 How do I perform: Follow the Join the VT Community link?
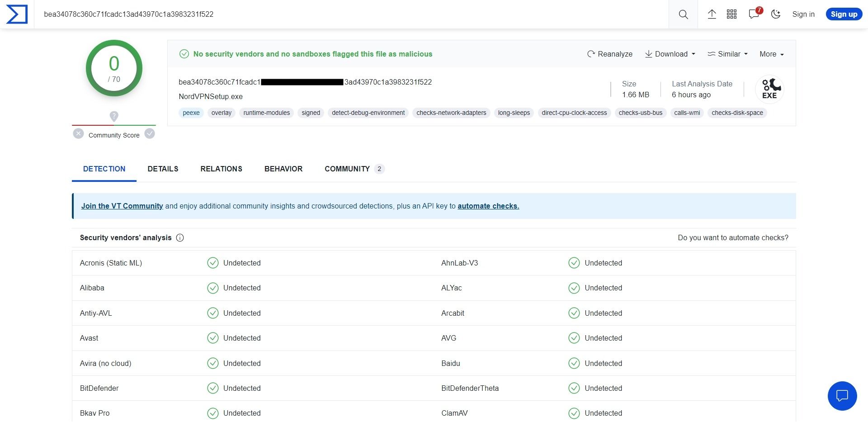point(122,206)
